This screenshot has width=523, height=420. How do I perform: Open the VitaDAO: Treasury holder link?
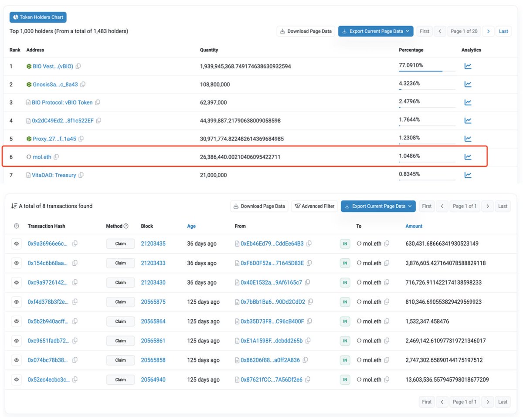[54, 175]
